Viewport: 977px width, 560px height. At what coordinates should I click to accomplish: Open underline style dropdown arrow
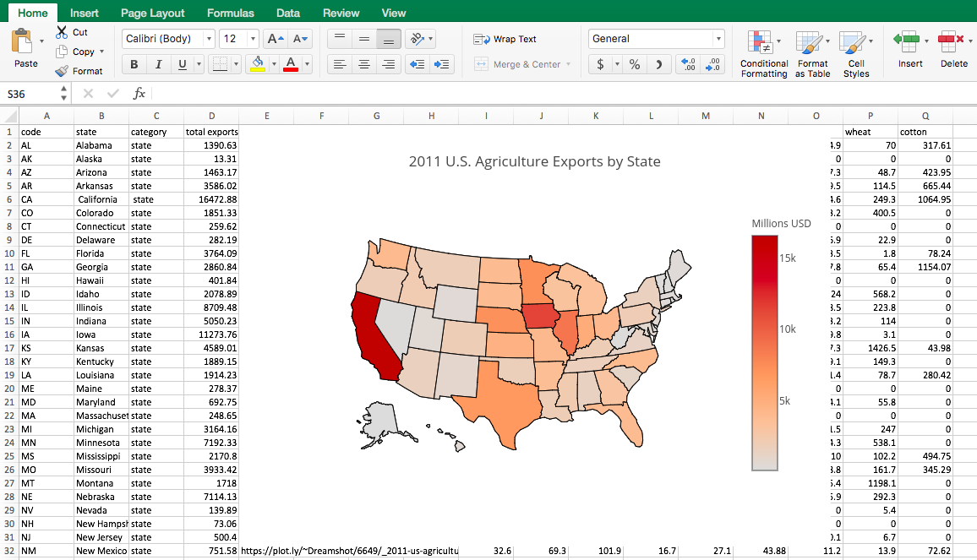point(199,64)
